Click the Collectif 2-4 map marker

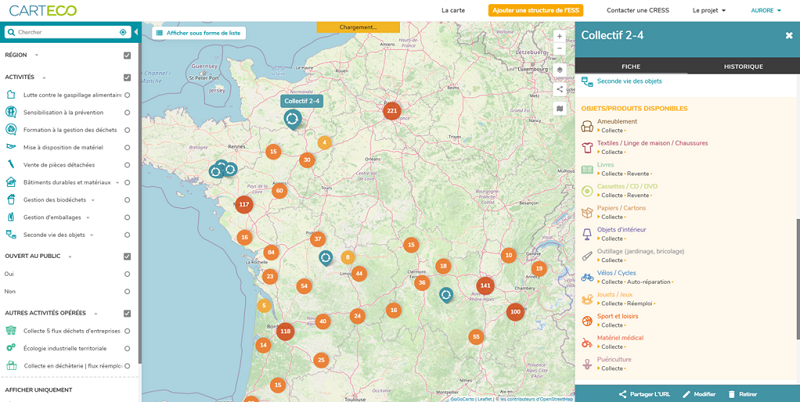point(292,119)
